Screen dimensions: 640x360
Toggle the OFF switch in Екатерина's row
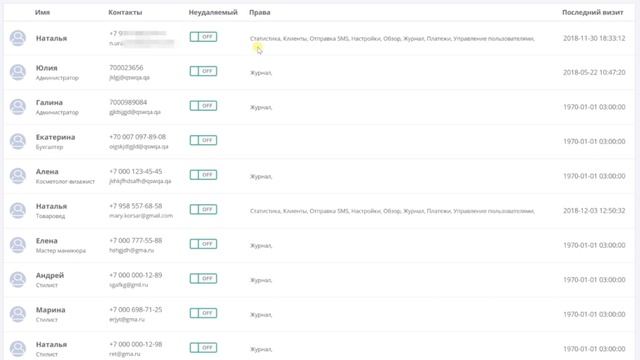click(203, 140)
